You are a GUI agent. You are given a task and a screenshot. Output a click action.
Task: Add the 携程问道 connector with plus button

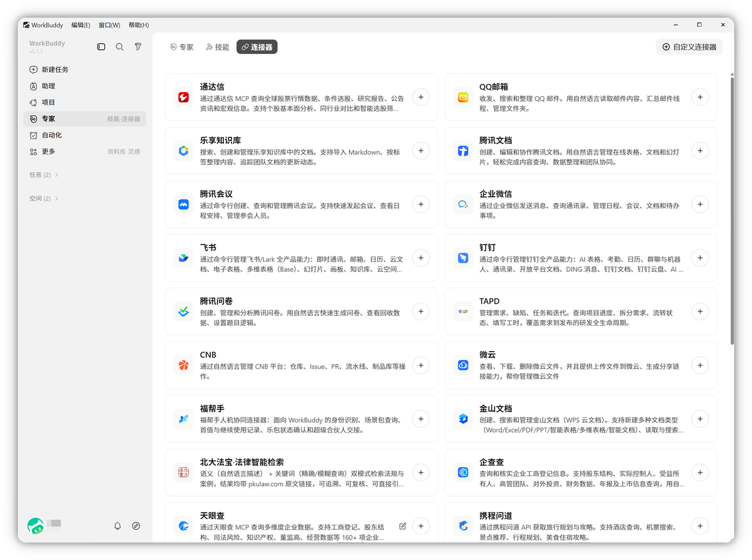pos(700,526)
